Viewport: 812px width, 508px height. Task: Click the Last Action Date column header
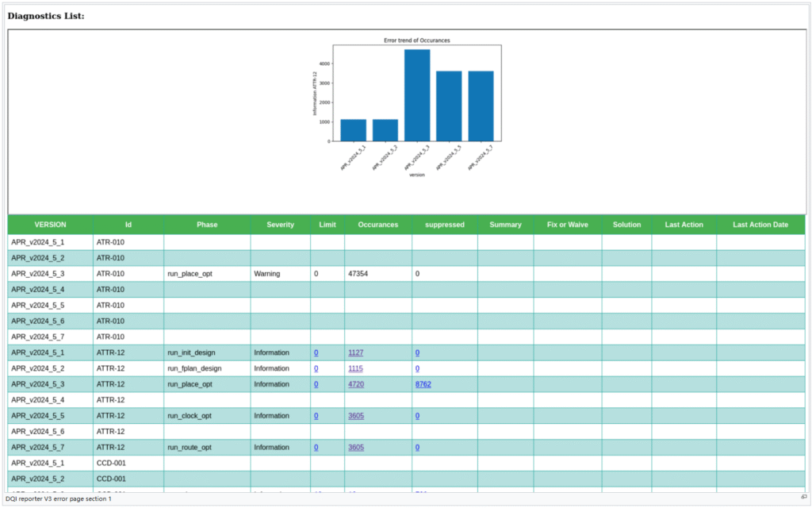point(760,225)
